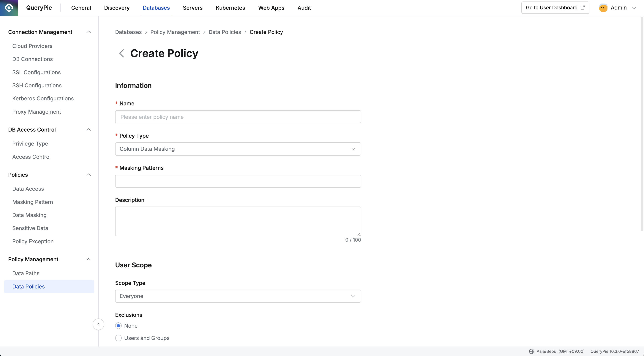Collapse the DB Access Control section

pos(89,130)
